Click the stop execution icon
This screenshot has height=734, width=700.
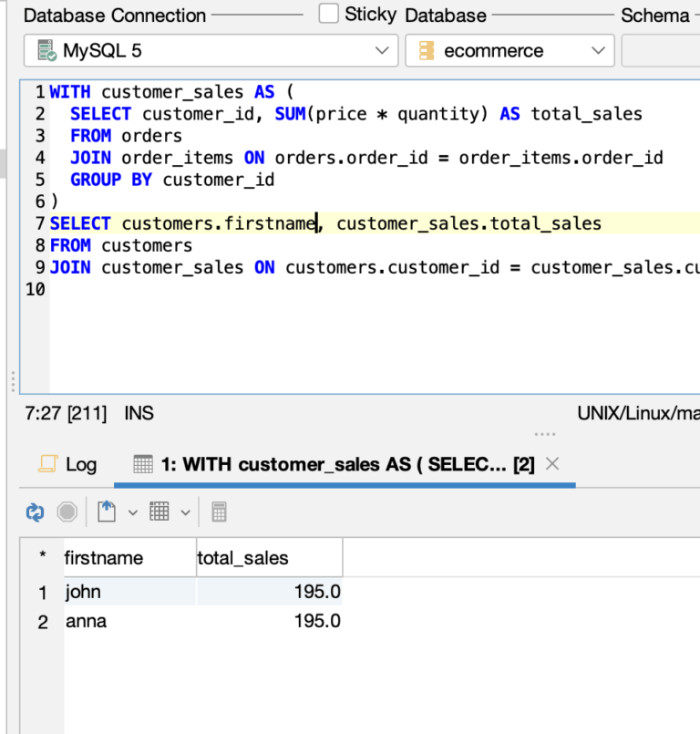(66, 512)
